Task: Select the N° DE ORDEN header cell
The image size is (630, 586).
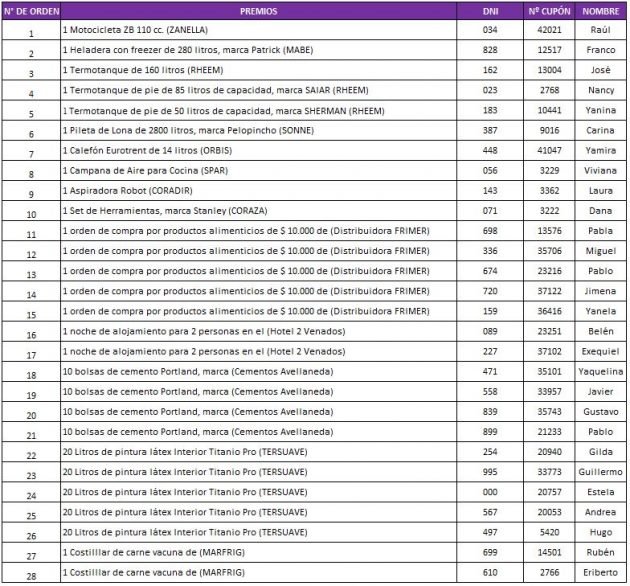Action: click(x=31, y=11)
